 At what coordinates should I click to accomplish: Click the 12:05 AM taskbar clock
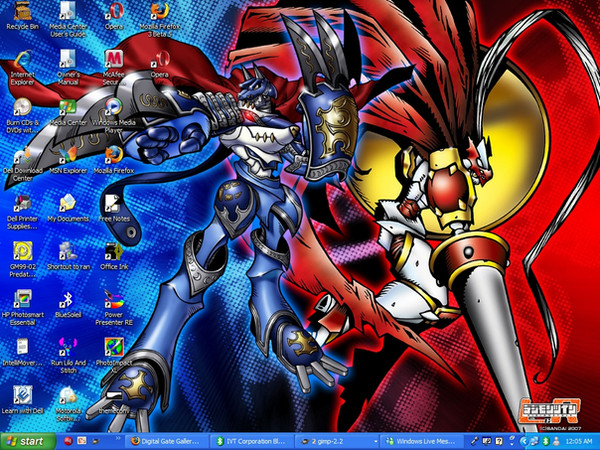[579, 442]
